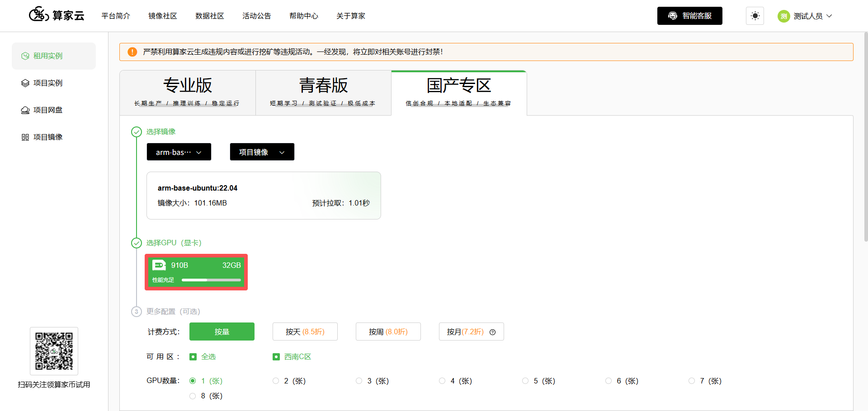Toggle the 西南C区 checkbox
868x411 pixels.
(x=276, y=357)
